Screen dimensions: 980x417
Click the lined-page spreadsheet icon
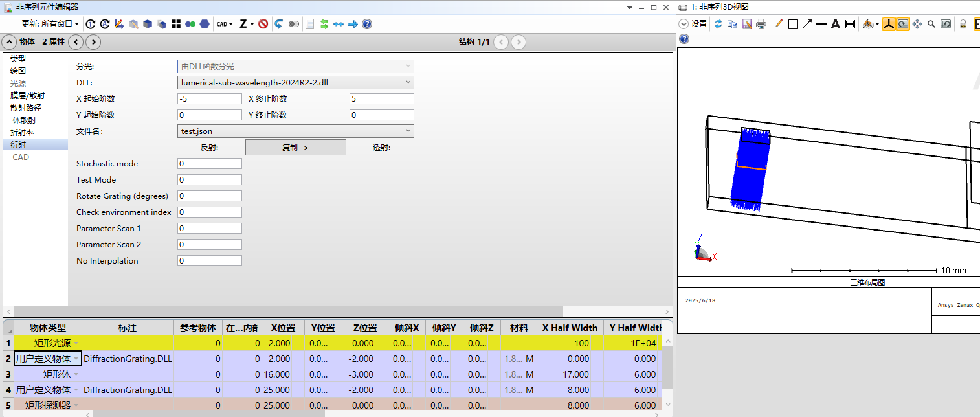tap(309, 24)
